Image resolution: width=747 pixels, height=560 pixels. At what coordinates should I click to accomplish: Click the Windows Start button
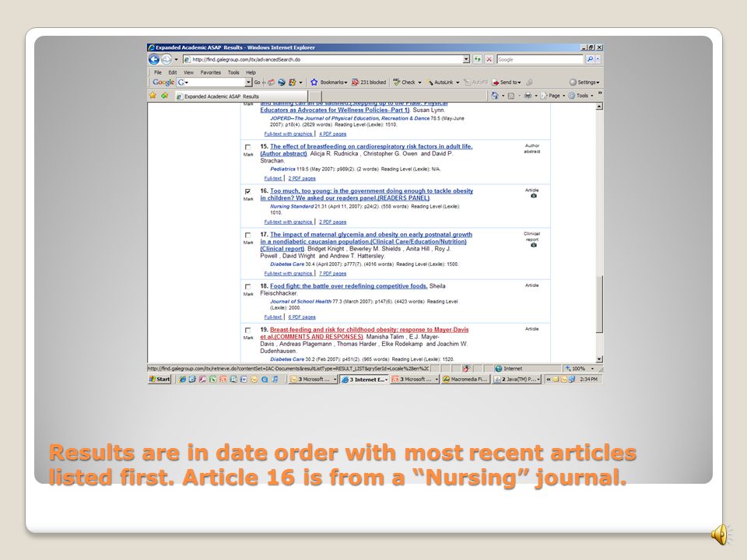click(160, 380)
